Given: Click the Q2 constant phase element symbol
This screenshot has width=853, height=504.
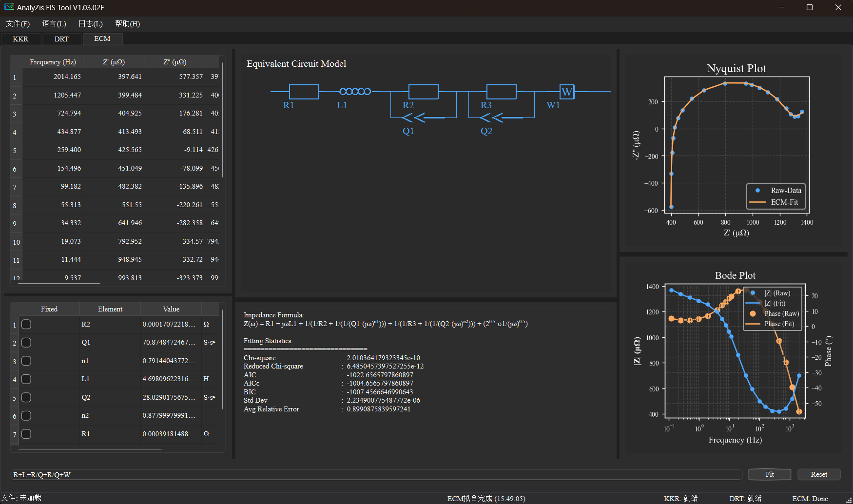Looking at the screenshot, I should tap(492, 117).
